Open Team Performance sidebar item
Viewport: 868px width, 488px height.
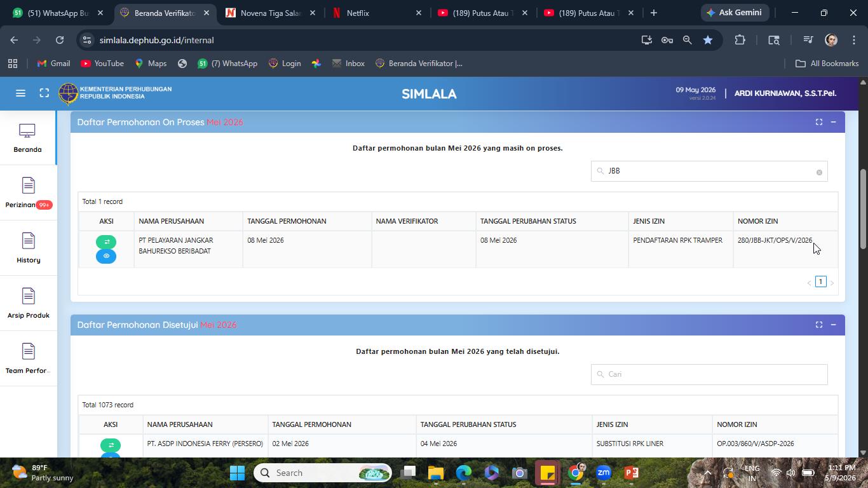28,359
